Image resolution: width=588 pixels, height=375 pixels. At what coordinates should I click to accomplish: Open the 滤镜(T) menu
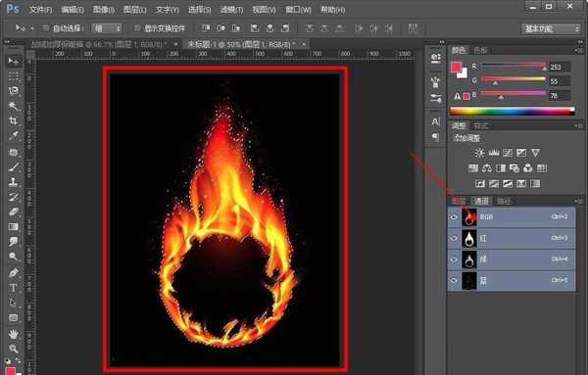coord(231,10)
